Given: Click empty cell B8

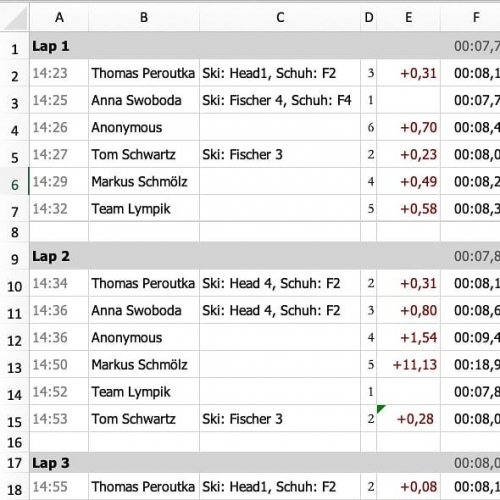Looking at the screenshot, I should (144, 232).
